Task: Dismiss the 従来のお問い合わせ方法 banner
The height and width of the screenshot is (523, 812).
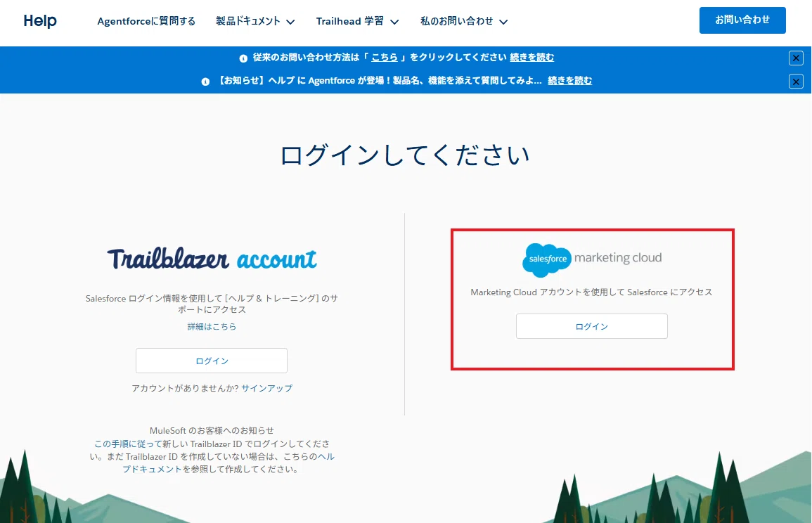Action: click(796, 58)
